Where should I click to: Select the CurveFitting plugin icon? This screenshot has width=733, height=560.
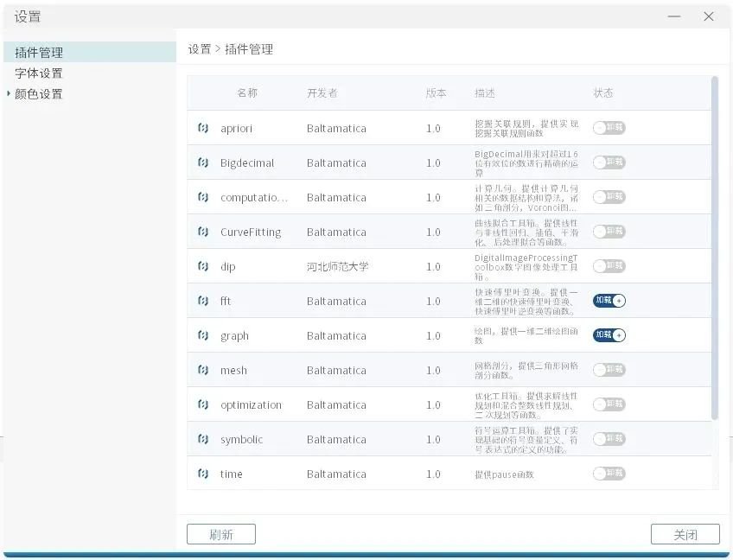[x=203, y=232]
